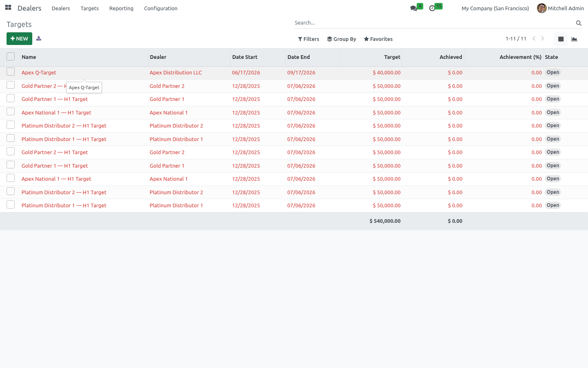The height and width of the screenshot is (368, 588).
Task: Tick the checkbox for Apex Q-Target
Action: pos(11,72)
